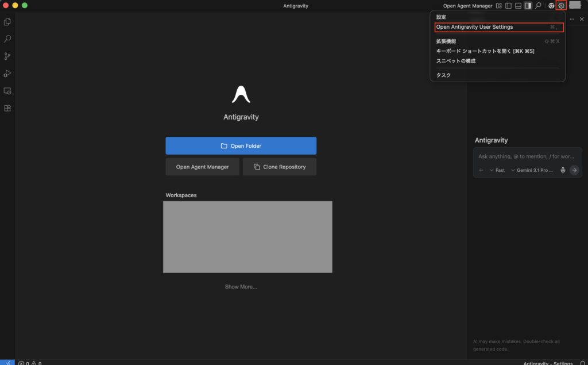Toggle the bottom panel layout
The image size is (588, 365).
(x=518, y=6)
